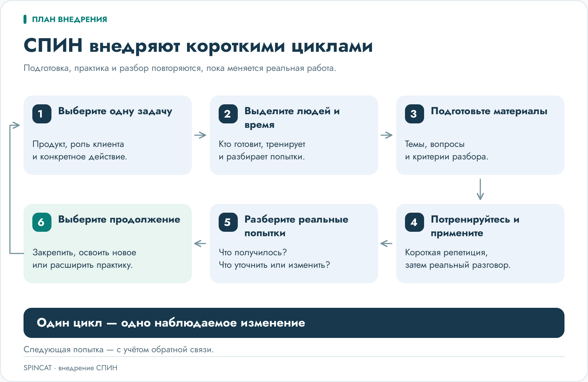Click the heading "Потренируйтесь и примените"
588x382 pixels.
(x=475, y=226)
